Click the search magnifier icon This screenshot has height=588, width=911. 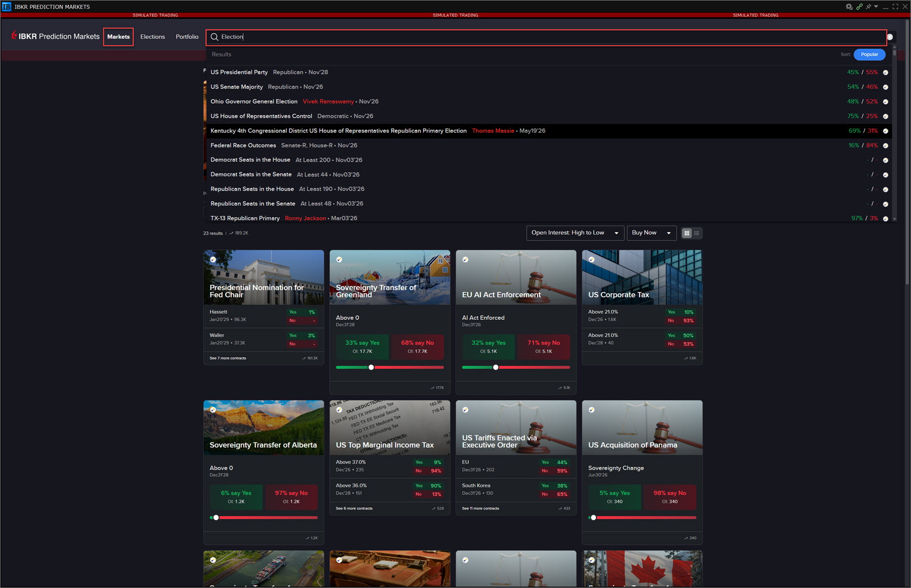[x=215, y=37]
